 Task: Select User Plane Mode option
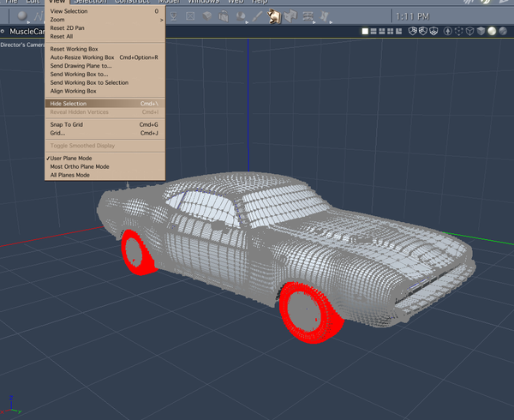point(105,158)
